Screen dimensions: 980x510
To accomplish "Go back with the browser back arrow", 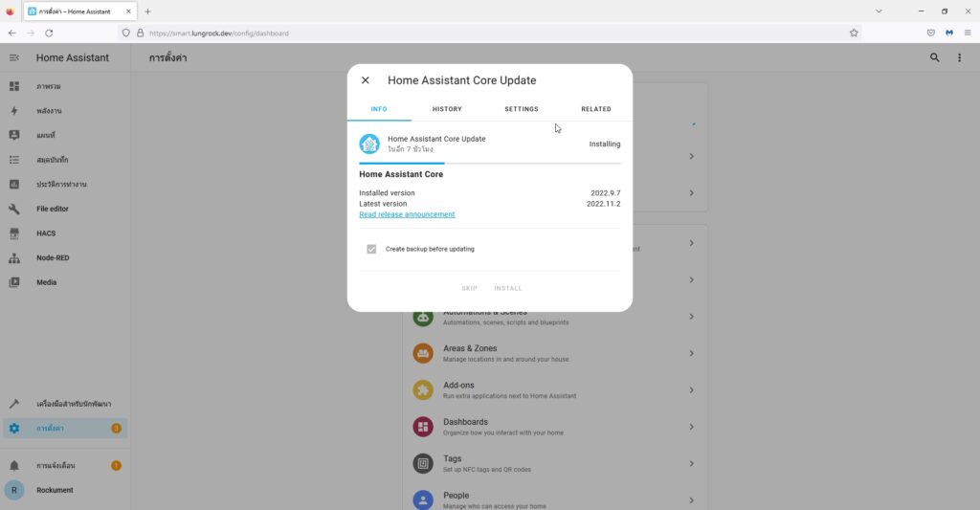I will (12, 33).
